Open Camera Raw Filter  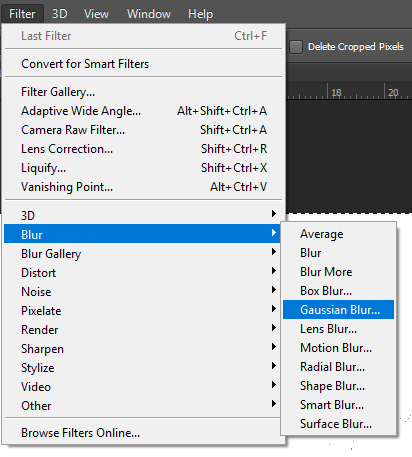[x=142, y=130]
